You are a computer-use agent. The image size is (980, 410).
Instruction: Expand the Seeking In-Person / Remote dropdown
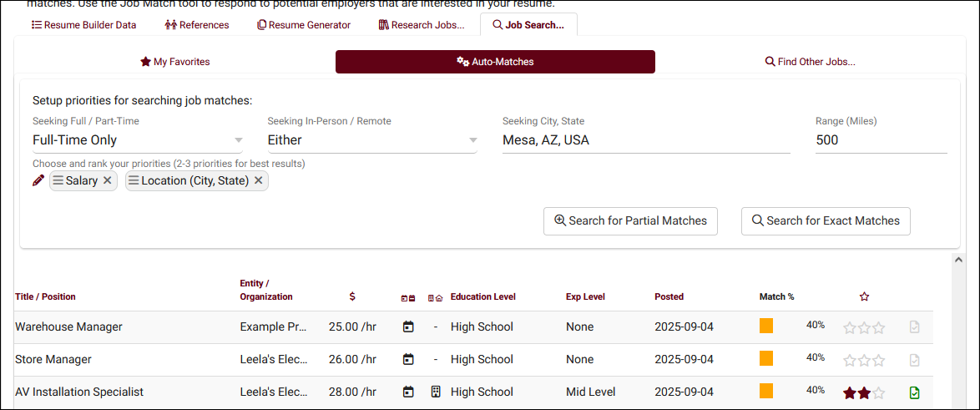[372, 140]
